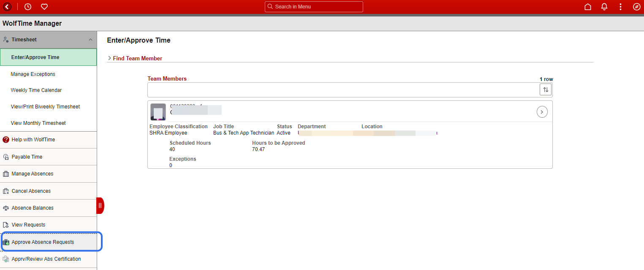Click the Team Members heading
The image size is (644, 270).
coord(167,79)
